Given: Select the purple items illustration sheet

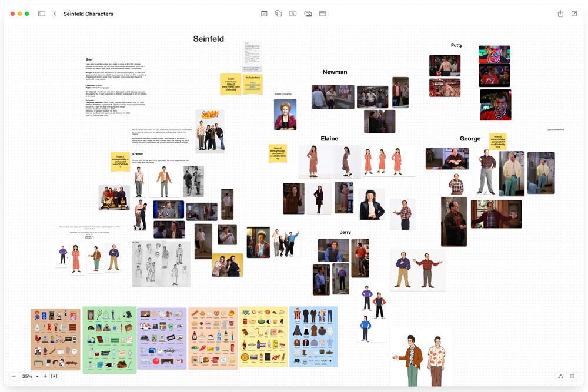Looking at the screenshot, I should pyautogui.click(x=162, y=339).
